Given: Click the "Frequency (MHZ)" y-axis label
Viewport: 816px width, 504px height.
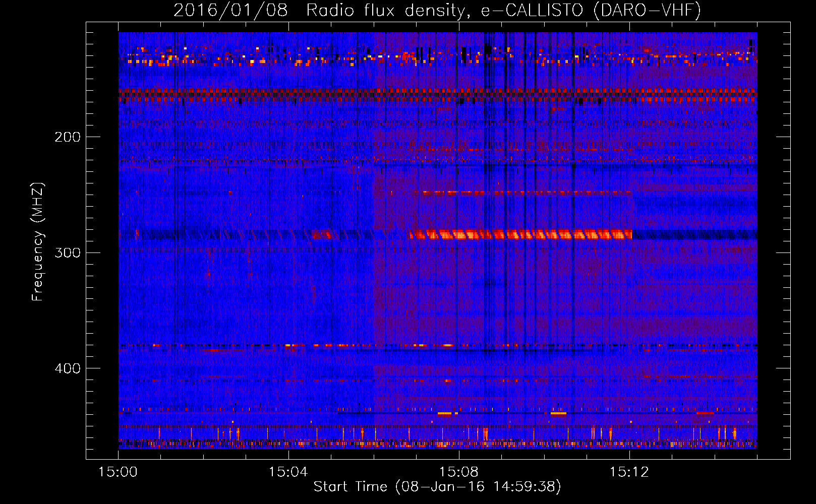Looking at the screenshot, I should pyautogui.click(x=37, y=242).
